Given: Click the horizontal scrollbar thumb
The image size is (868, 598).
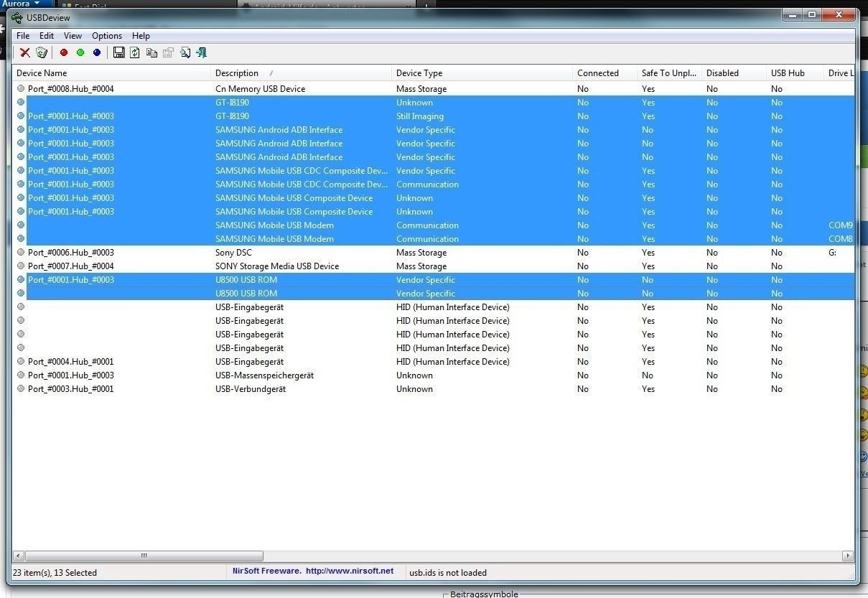Looking at the screenshot, I should tap(144, 556).
